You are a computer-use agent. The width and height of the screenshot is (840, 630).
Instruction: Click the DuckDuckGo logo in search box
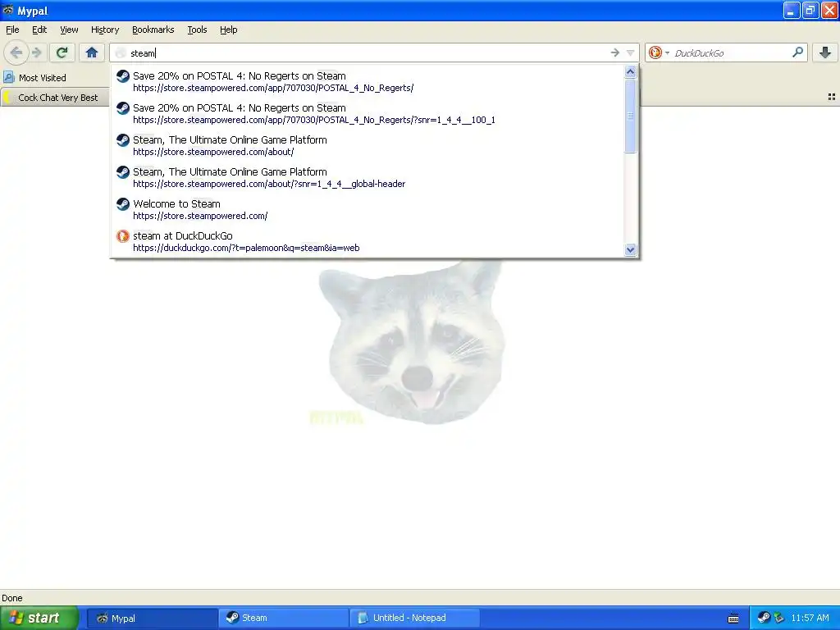coord(655,52)
